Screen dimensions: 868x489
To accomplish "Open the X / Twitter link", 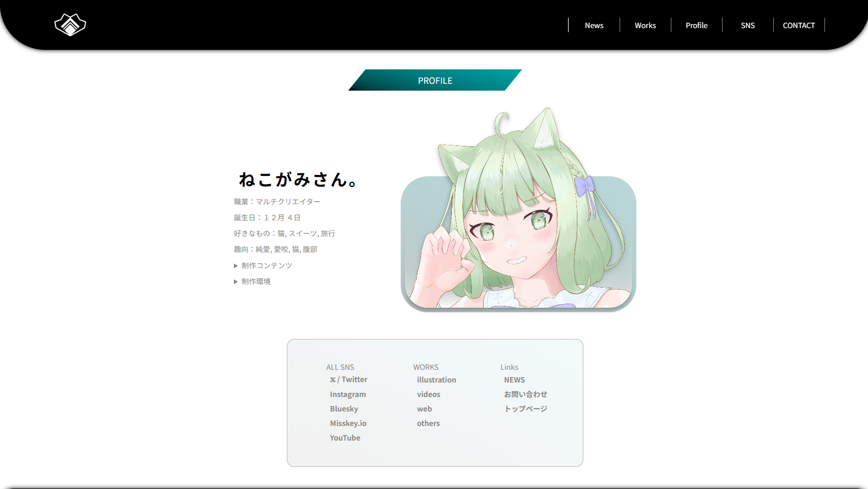I will pyautogui.click(x=348, y=380).
